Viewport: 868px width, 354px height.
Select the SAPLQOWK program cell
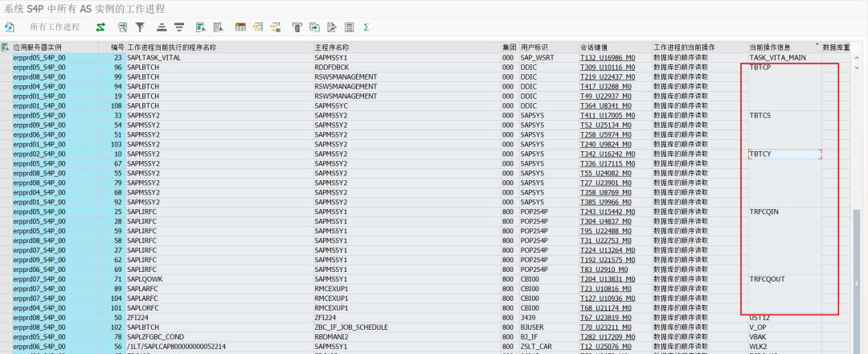[x=219, y=279]
